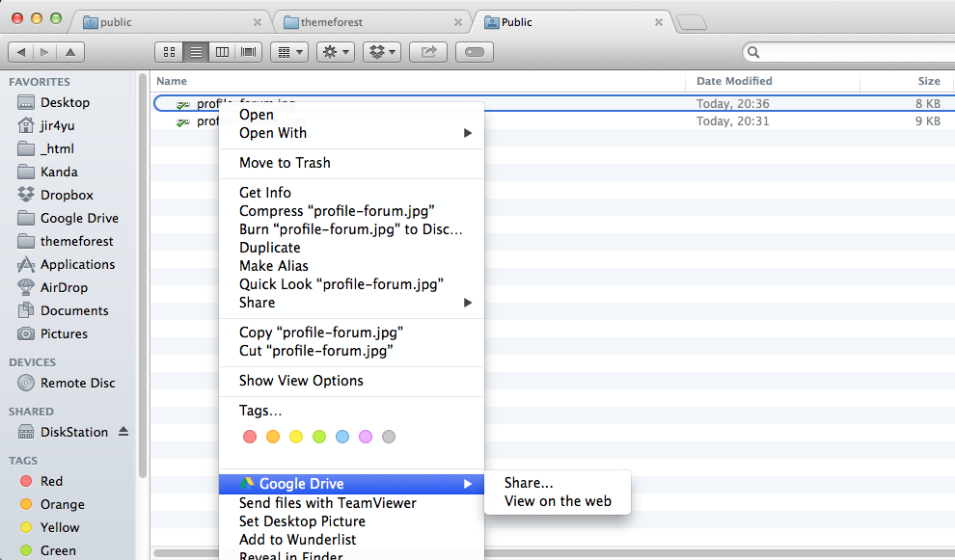Go to enclosing folder with up arrow
The width and height of the screenshot is (955, 560).
click(70, 52)
